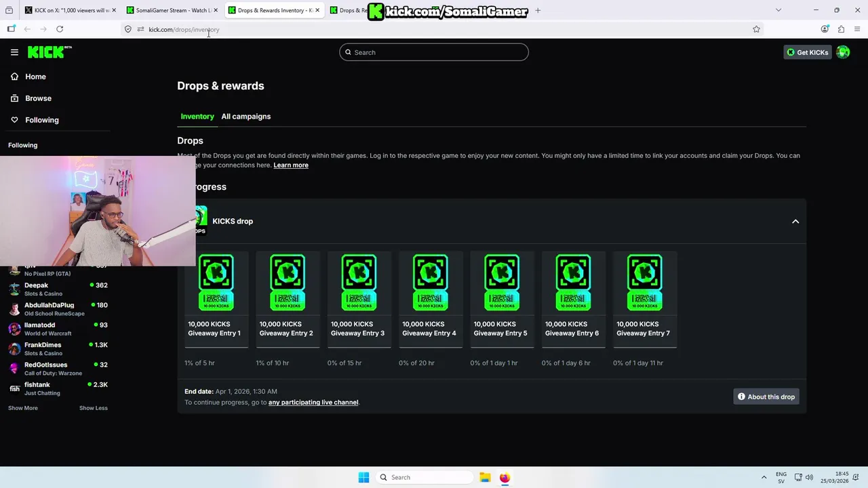Close the KICK on X browser tab
This screenshot has height=488, width=868.
113,10
